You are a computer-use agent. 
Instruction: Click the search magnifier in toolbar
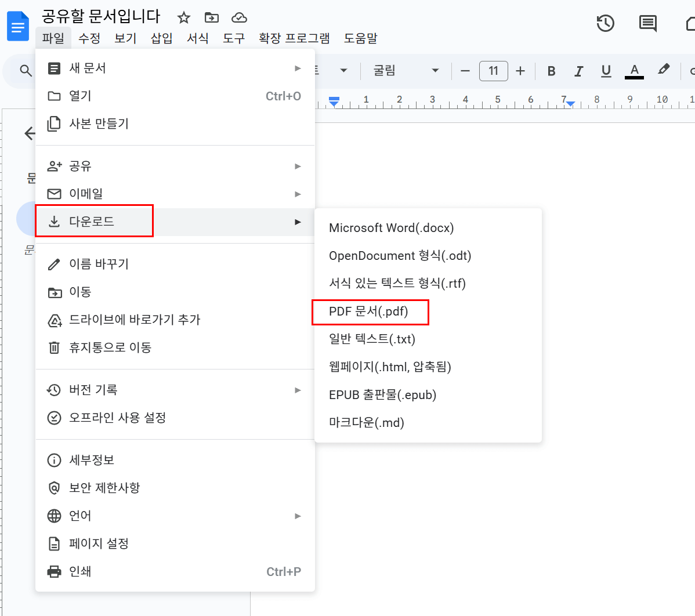pos(26,70)
